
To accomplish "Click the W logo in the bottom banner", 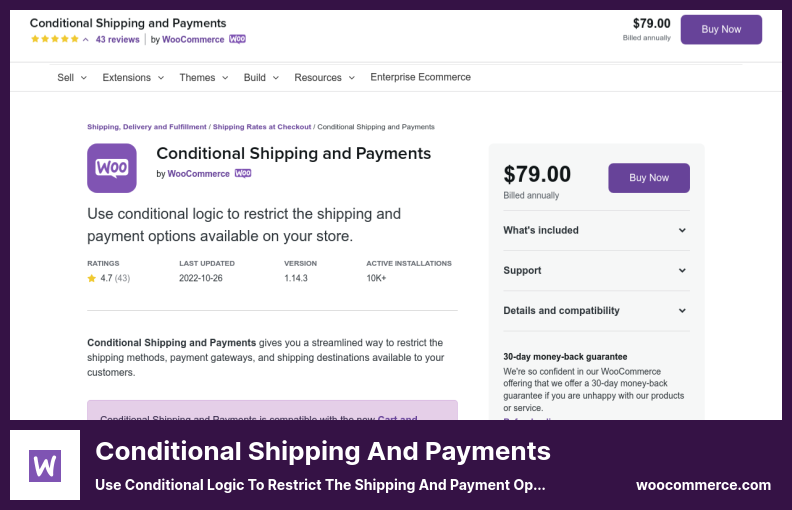I will pos(45,465).
